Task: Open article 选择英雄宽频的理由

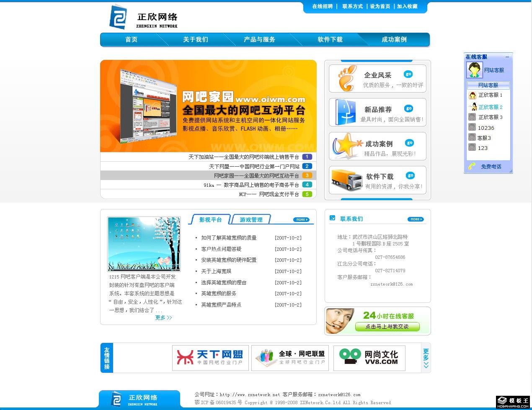Action: 224,282
